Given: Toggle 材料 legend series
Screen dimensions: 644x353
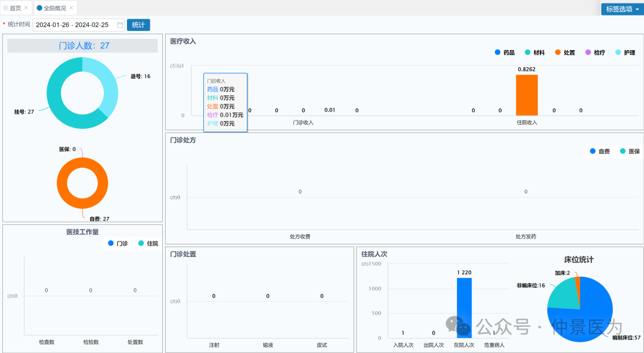Looking at the screenshot, I should (534, 52).
